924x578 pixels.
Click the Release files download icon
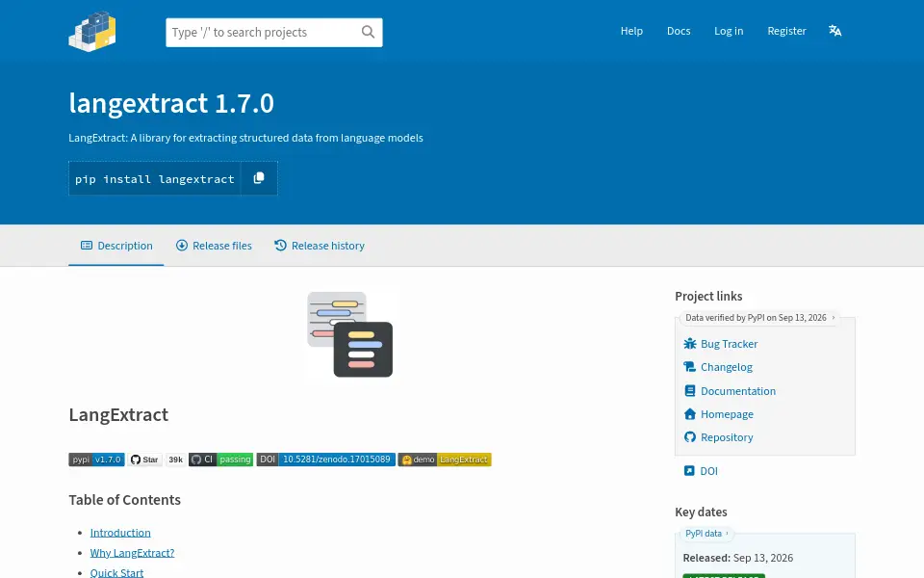[x=182, y=246]
